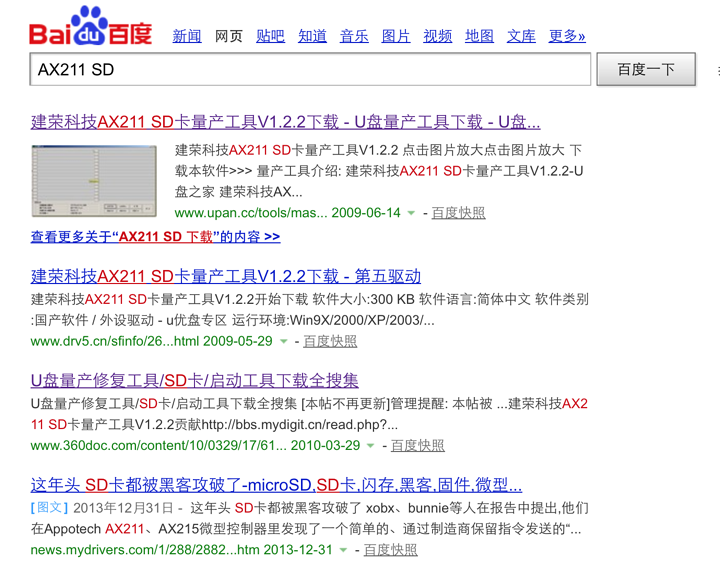Expand dropdown arrow next to 2010-03-29

[371, 445]
